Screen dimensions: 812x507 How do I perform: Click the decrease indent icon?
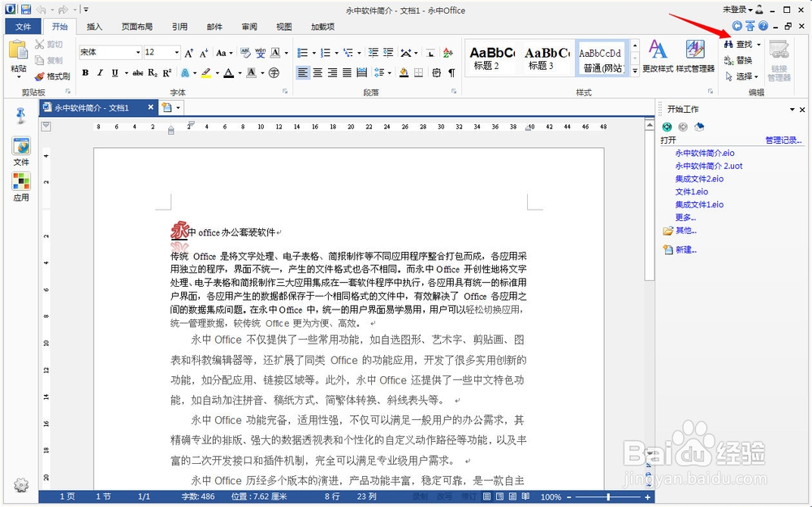pyautogui.click(x=374, y=52)
